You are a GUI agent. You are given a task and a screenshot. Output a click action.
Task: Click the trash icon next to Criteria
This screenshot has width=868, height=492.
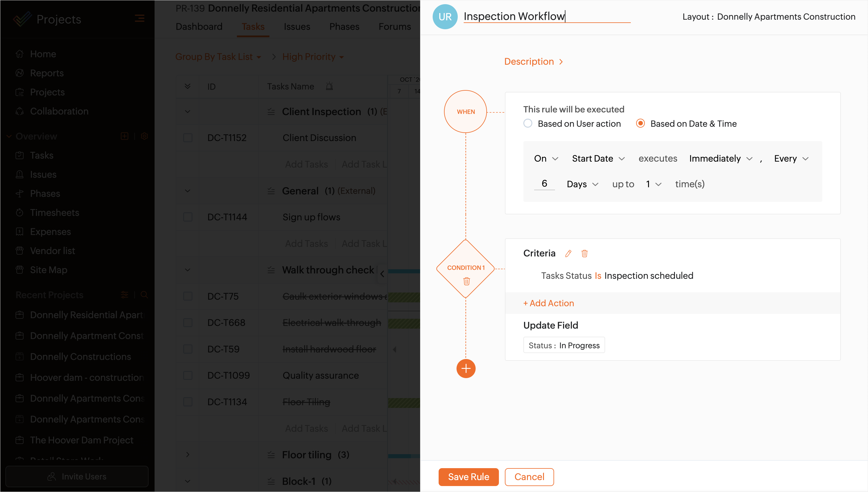584,253
